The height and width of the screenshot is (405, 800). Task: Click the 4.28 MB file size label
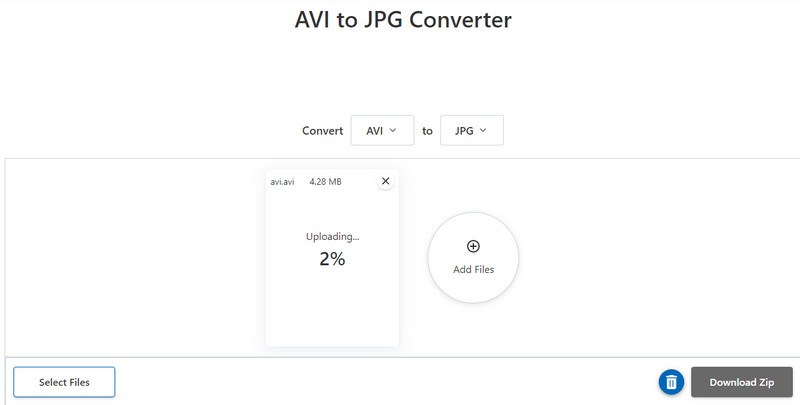(x=325, y=182)
